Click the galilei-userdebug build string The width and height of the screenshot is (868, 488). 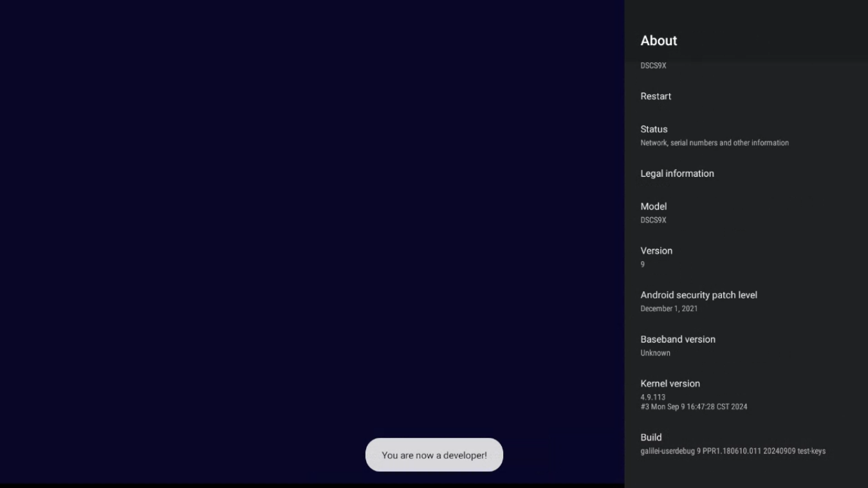(x=732, y=451)
